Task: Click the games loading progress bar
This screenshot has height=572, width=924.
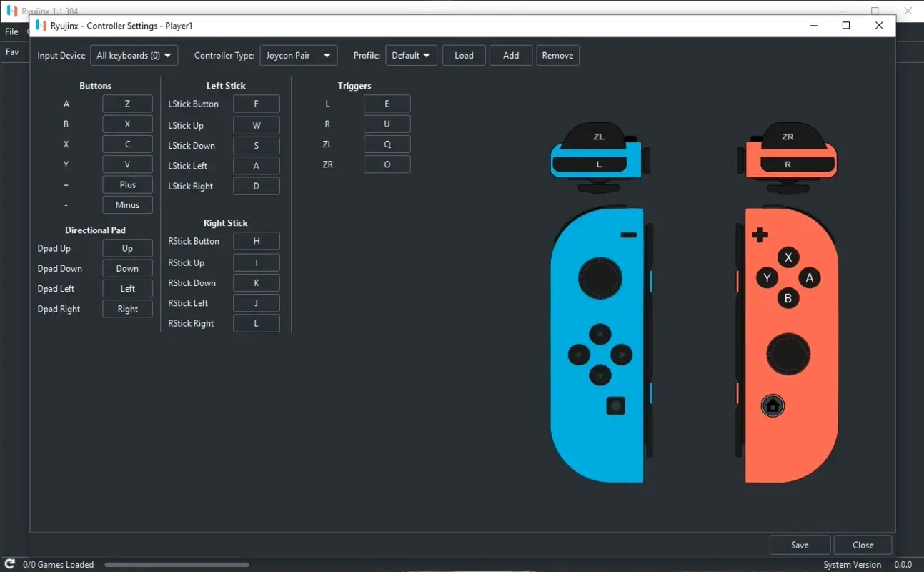Action: coord(177,564)
